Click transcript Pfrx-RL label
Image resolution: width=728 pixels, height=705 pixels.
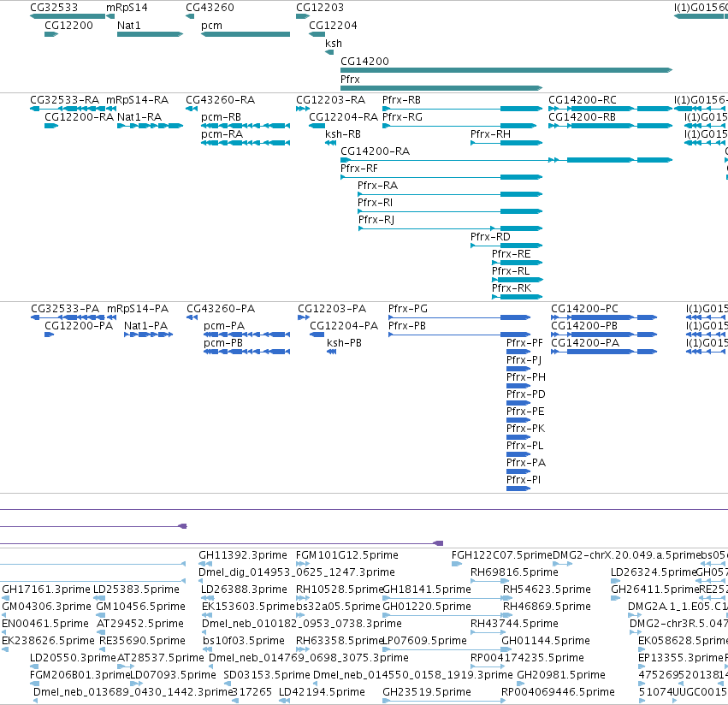tap(511, 271)
